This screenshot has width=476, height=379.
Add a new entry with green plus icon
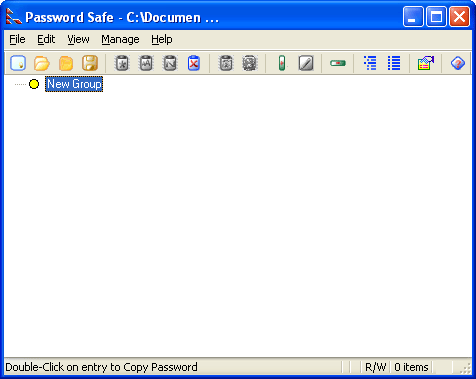coord(282,63)
